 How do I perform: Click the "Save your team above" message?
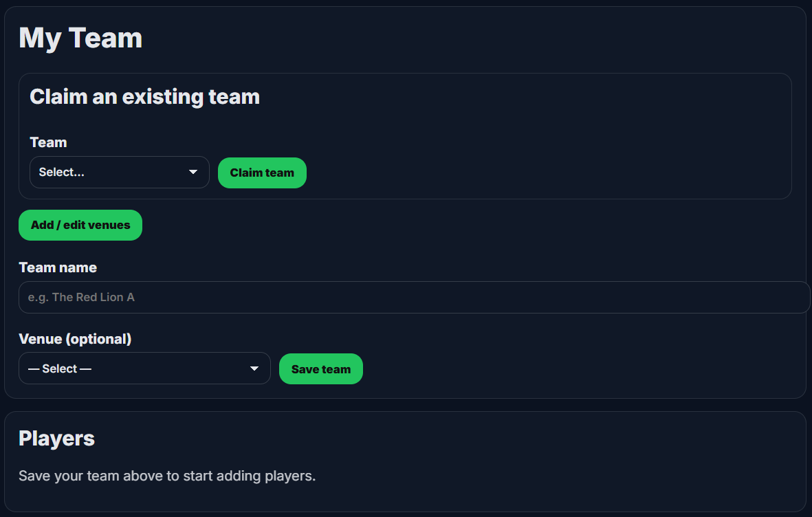[167, 476]
